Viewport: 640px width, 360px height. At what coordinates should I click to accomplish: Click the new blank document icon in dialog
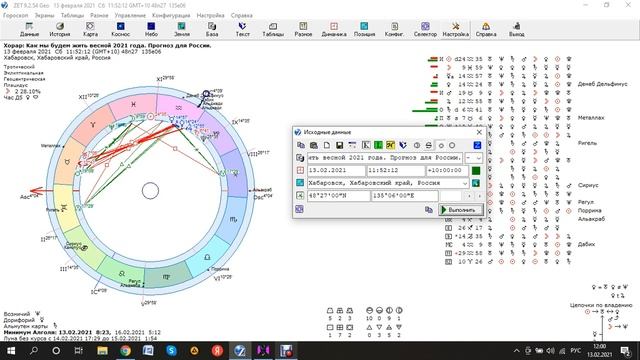click(327, 145)
